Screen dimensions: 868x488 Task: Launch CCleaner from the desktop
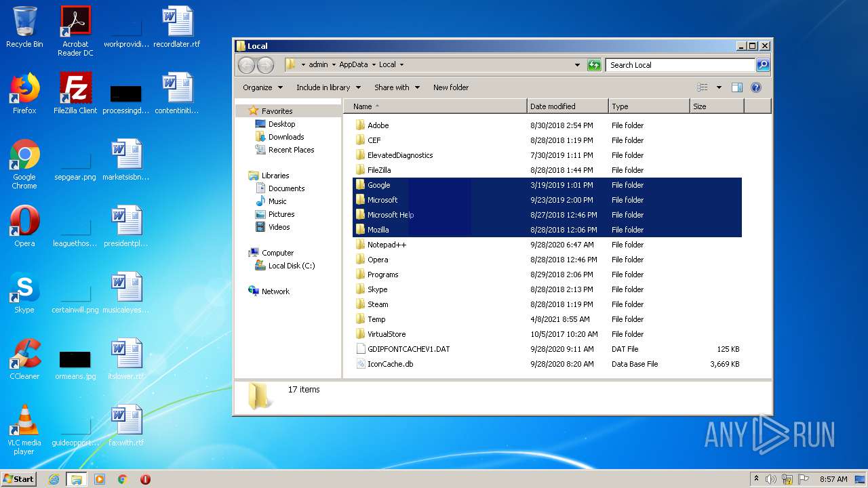pyautogui.click(x=24, y=359)
